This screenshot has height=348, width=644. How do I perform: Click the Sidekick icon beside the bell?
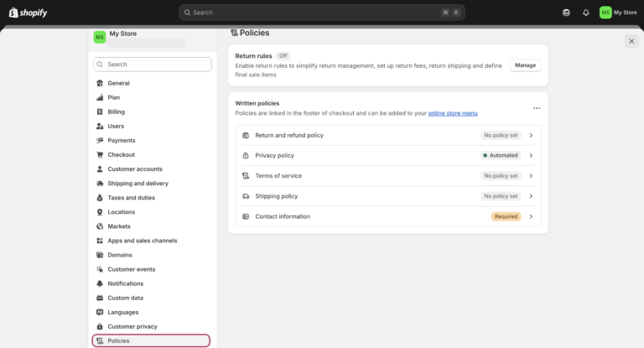pyautogui.click(x=566, y=13)
